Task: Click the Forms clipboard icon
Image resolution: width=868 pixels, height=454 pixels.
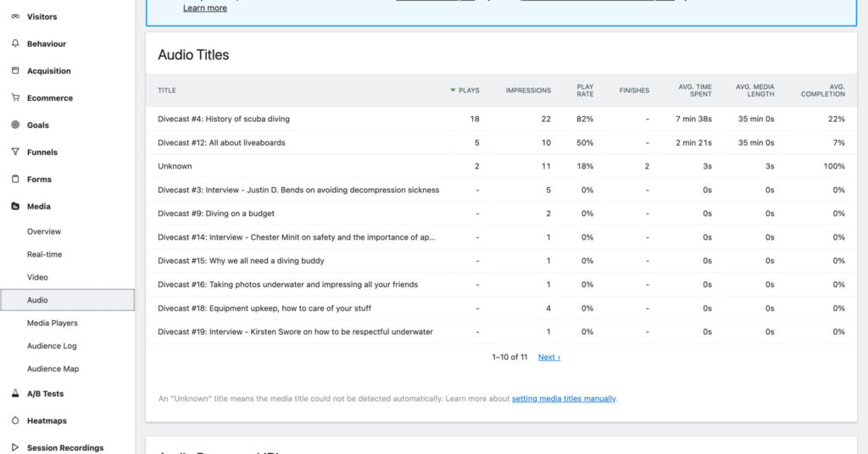Action: coord(14,180)
